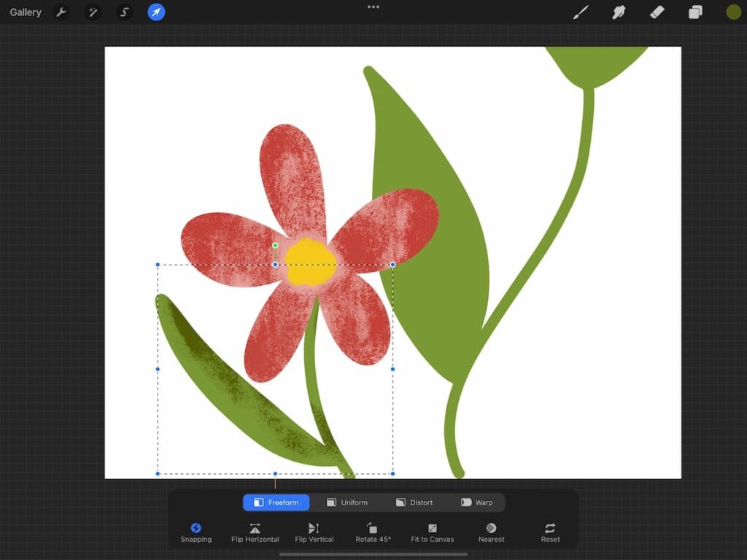This screenshot has width=747, height=560.
Task: Select the Smudge tool
Action: (x=619, y=12)
